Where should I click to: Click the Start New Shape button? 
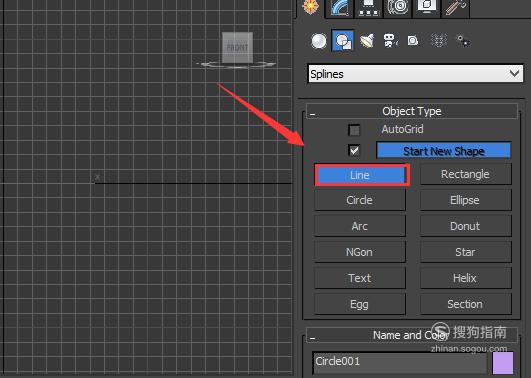(x=443, y=151)
